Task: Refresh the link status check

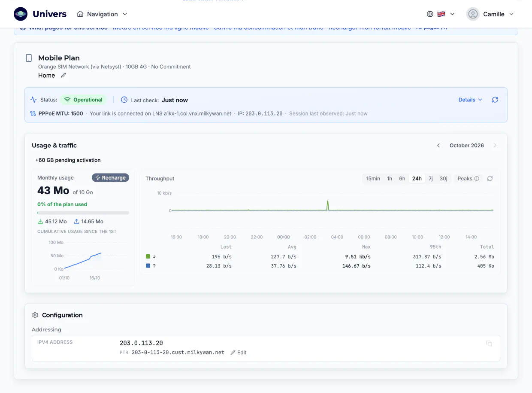Action: click(495, 100)
